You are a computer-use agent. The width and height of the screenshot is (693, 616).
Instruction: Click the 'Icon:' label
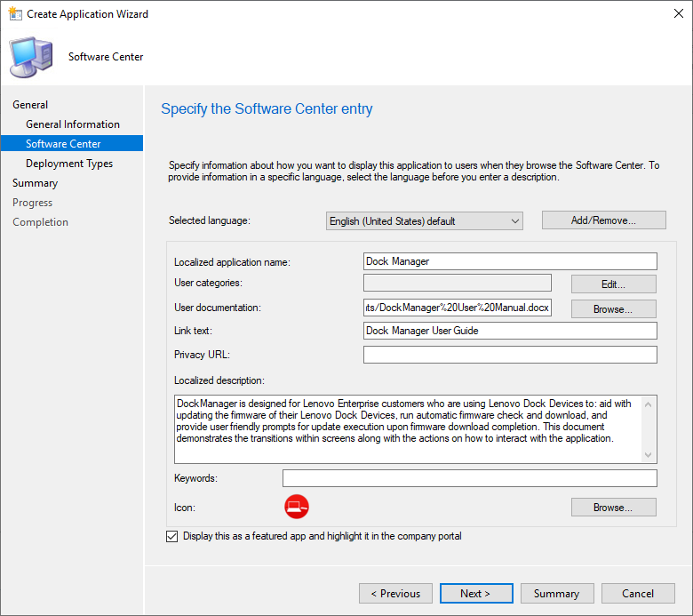pos(185,508)
